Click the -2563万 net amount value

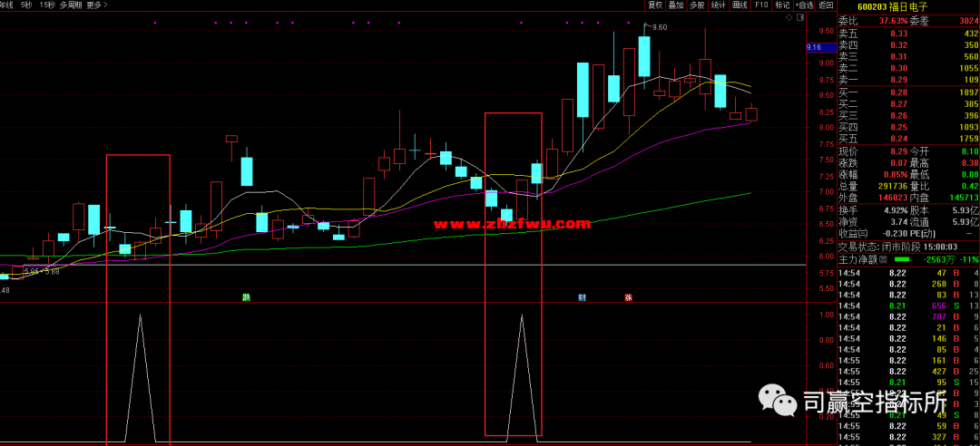(x=938, y=259)
